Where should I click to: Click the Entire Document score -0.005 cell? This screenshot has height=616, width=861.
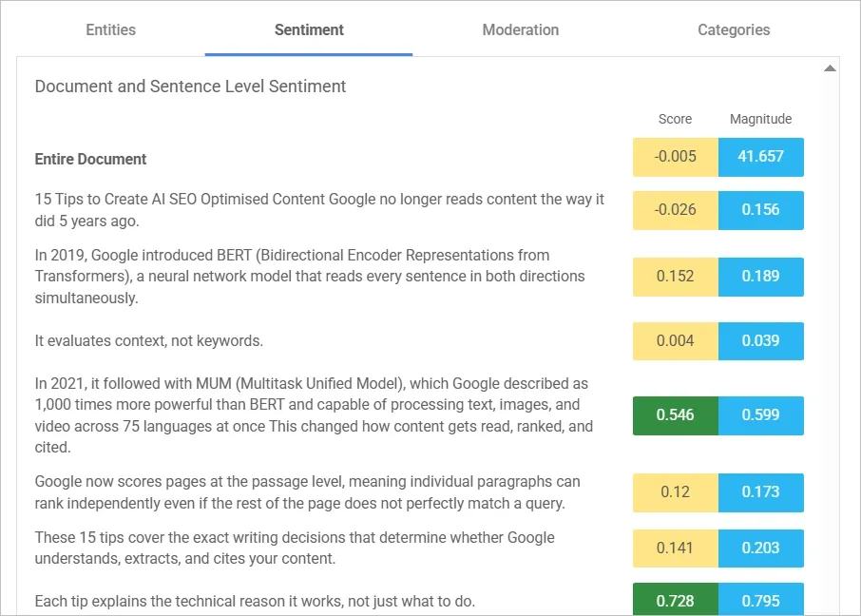676,157
